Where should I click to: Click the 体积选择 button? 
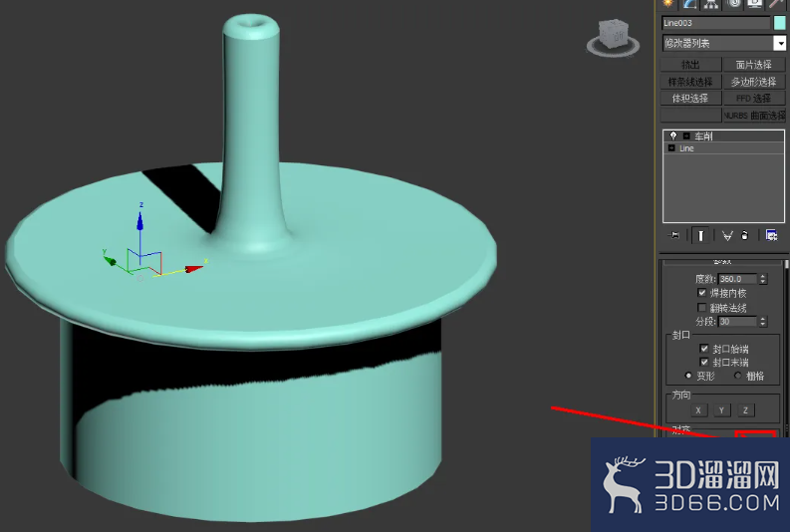[x=690, y=99]
